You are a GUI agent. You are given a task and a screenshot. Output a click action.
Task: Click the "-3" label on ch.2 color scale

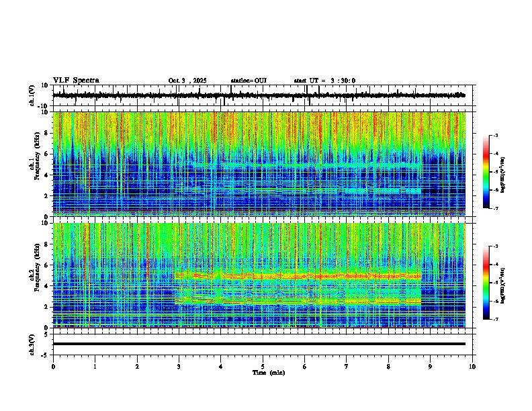click(x=495, y=246)
